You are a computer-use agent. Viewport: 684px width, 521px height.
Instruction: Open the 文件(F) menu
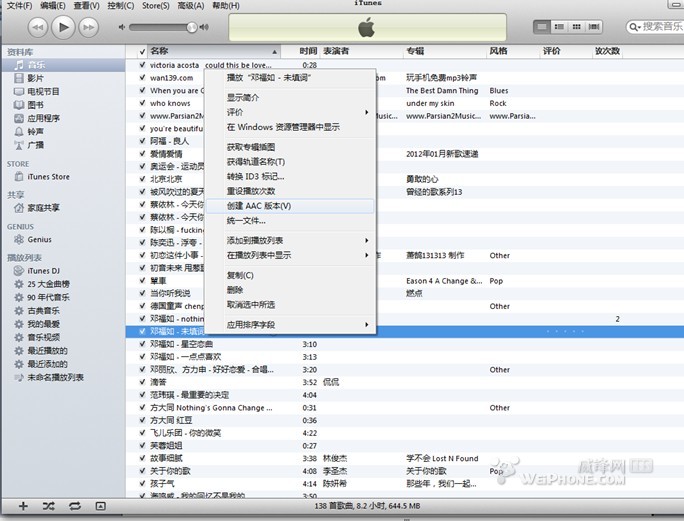pyautogui.click(x=19, y=6)
